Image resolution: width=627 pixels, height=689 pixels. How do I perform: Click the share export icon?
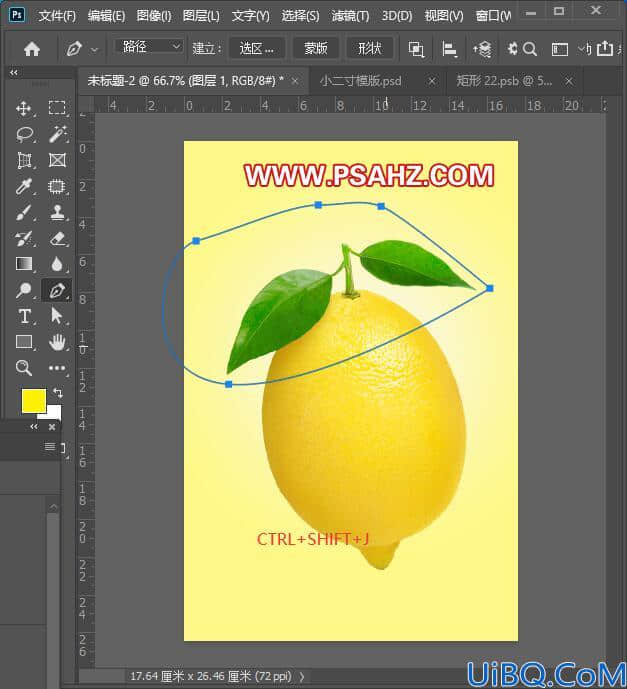605,48
